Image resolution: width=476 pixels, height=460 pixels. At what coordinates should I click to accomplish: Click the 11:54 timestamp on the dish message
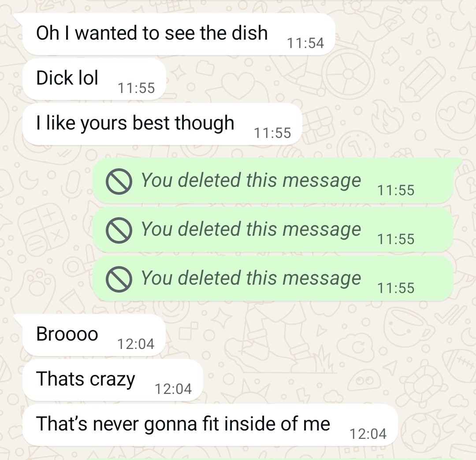305,43
